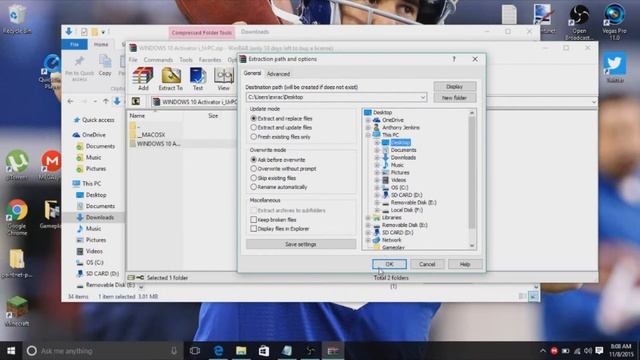Click Copy icon in Explorer ribbon
This screenshot has width=640, height=360.
pos(105,65)
